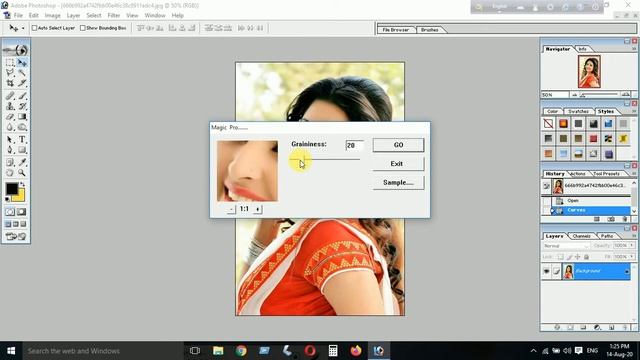Select the Magic Wand tool
The width and height of the screenshot is (640, 360).
22,73
